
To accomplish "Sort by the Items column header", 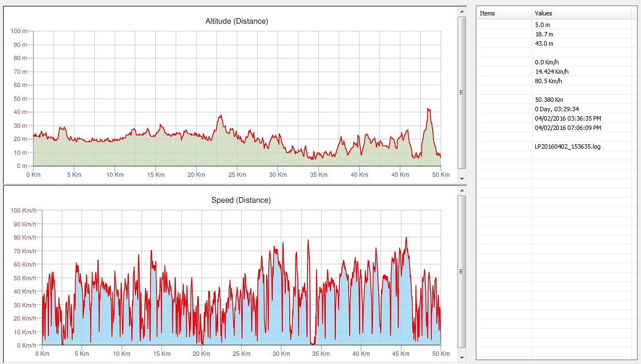I will 504,13.
